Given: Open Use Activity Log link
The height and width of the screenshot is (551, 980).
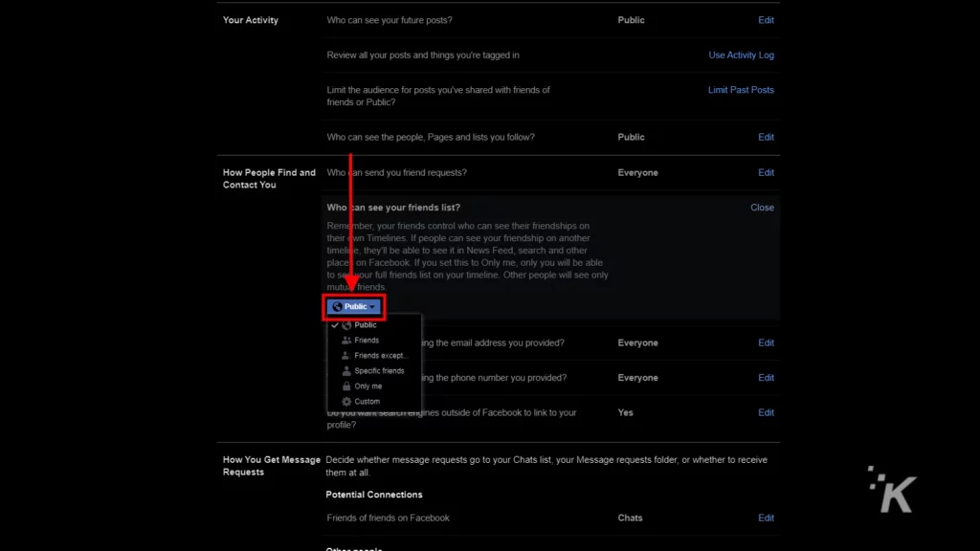Looking at the screenshot, I should (x=741, y=55).
